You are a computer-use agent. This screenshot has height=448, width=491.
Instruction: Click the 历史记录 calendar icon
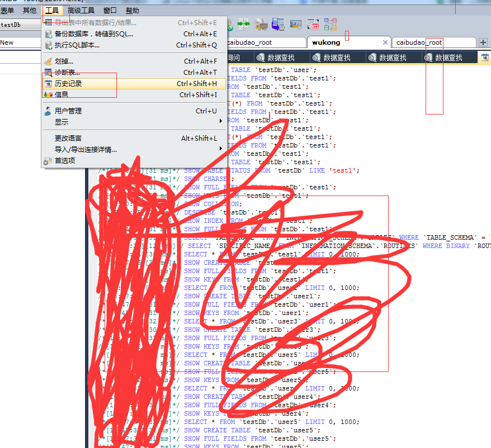pos(48,84)
